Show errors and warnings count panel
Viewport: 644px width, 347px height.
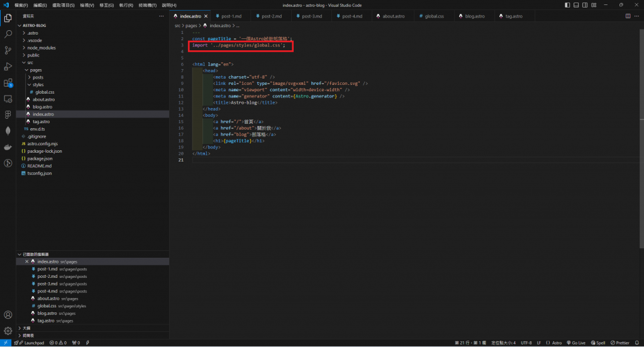click(x=58, y=343)
